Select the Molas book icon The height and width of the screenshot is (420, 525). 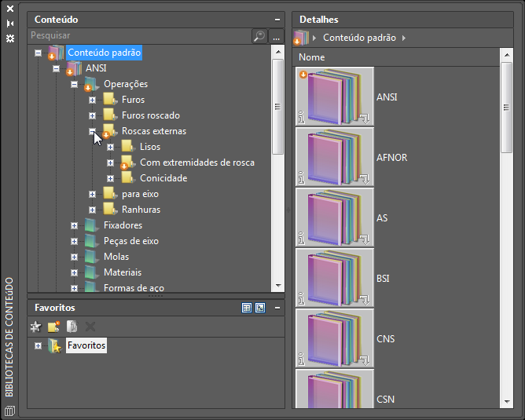pos(92,257)
